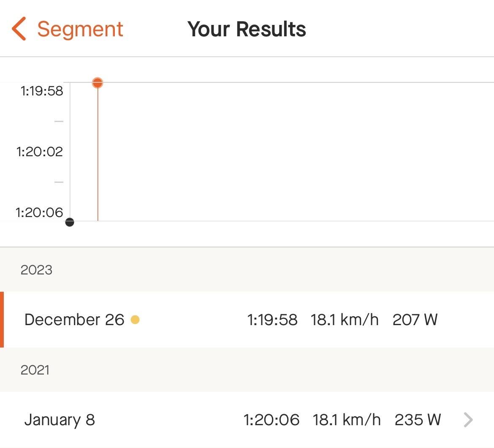494x448 pixels.
Task: Select the orange data point on chart
Action: coord(98,83)
